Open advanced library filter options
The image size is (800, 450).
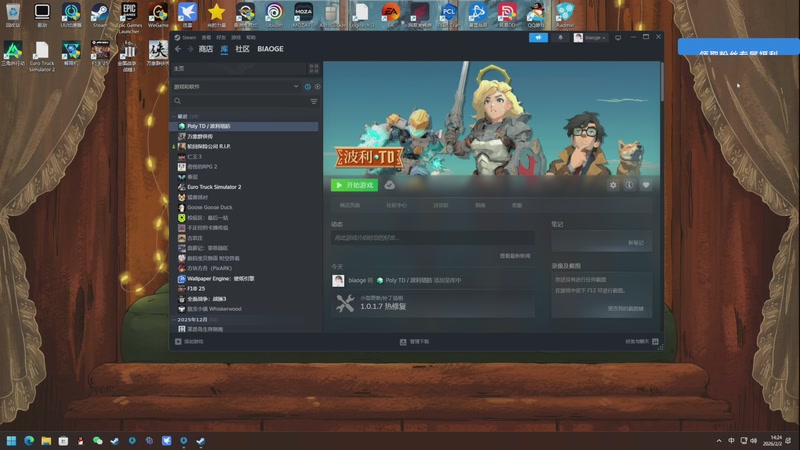click(314, 102)
